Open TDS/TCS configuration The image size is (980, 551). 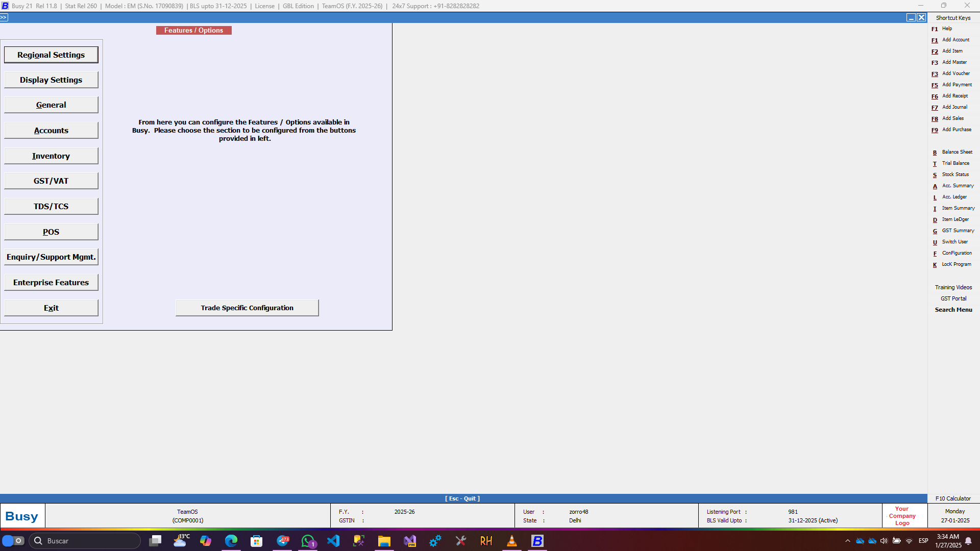tap(51, 206)
